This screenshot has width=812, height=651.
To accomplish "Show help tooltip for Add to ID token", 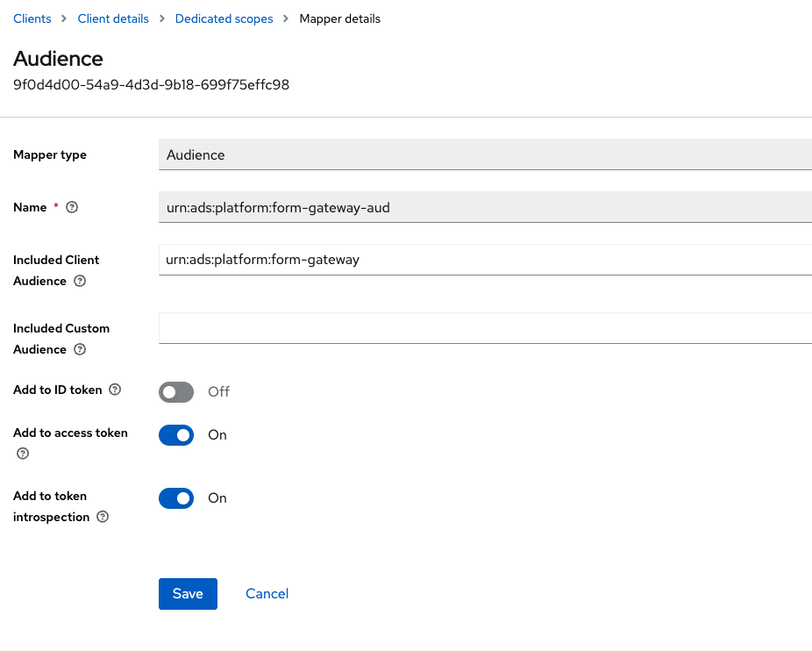I will point(115,390).
